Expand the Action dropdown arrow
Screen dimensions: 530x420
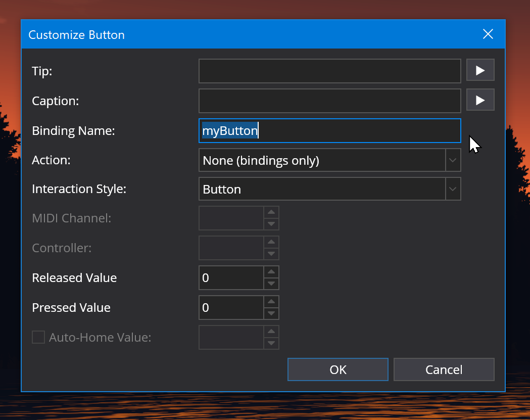[x=453, y=160]
